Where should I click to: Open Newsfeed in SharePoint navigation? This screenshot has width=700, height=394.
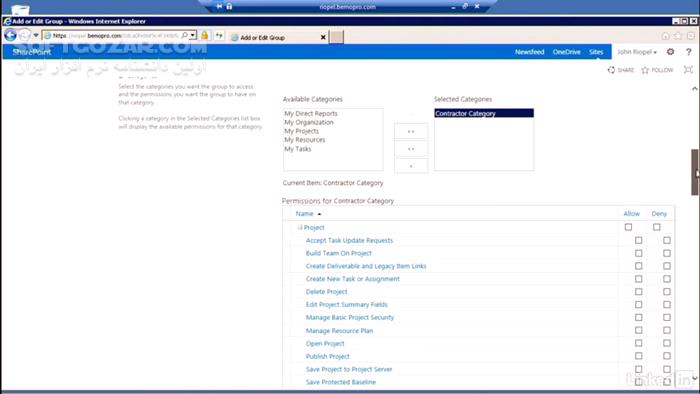pos(529,52)
